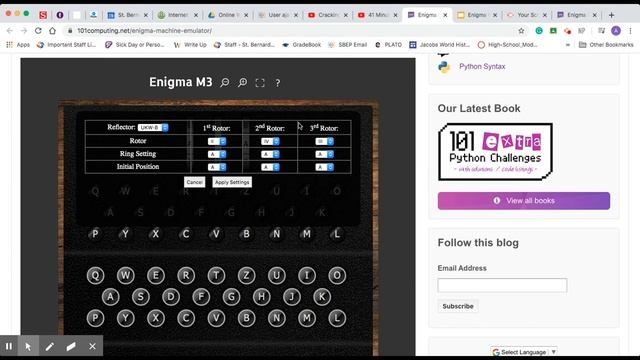Click the Subscribe button
The height and width of the screenshot is (360, 640).
pyautogui.click(x=458, y=306)
